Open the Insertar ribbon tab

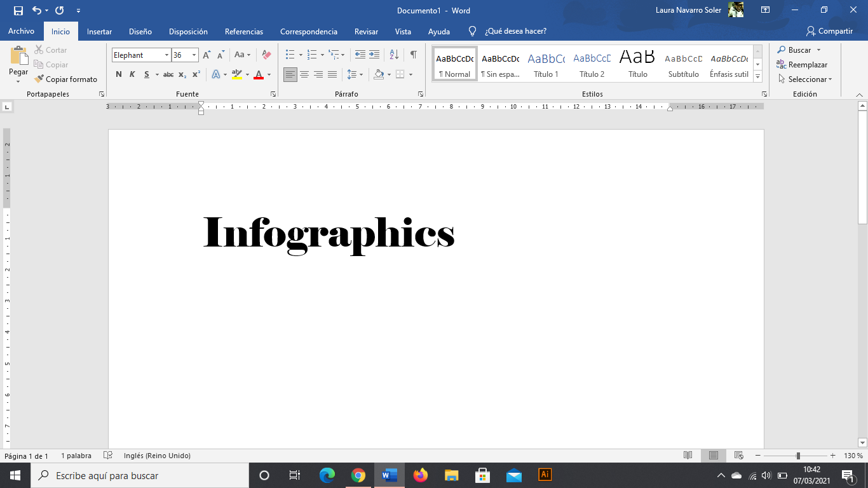pos(99,31)
